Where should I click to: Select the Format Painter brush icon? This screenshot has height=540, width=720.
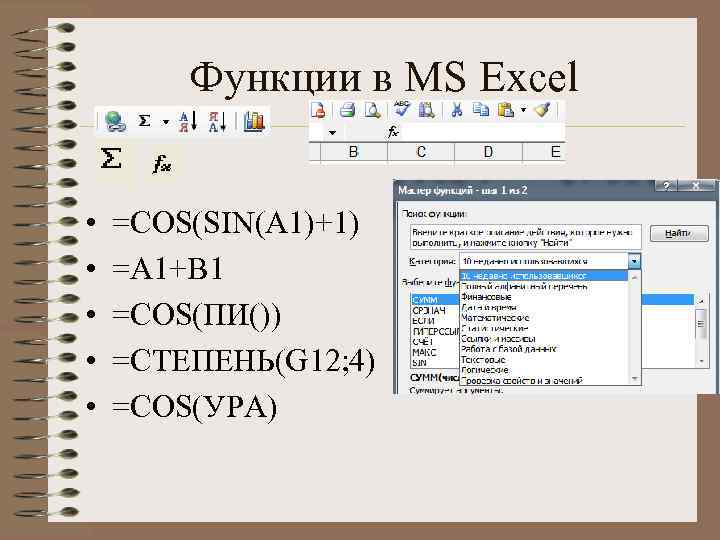tap(542, 110)
